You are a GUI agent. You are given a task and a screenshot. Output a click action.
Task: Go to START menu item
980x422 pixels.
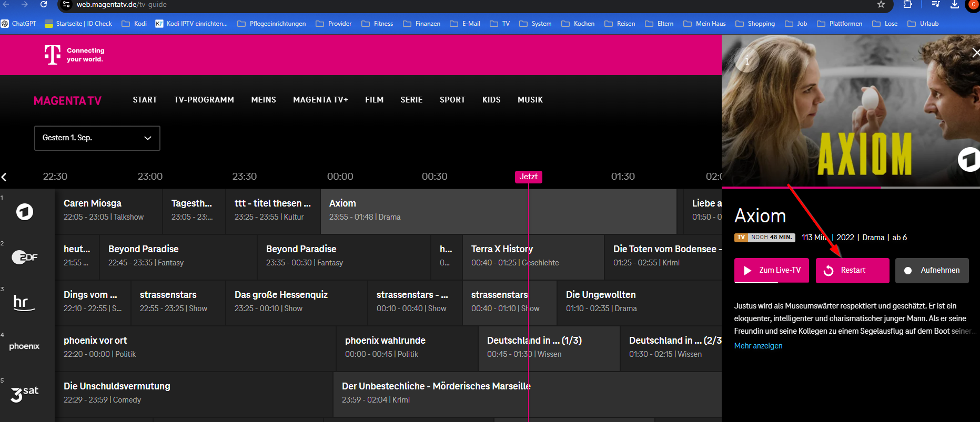click(145, 100)
